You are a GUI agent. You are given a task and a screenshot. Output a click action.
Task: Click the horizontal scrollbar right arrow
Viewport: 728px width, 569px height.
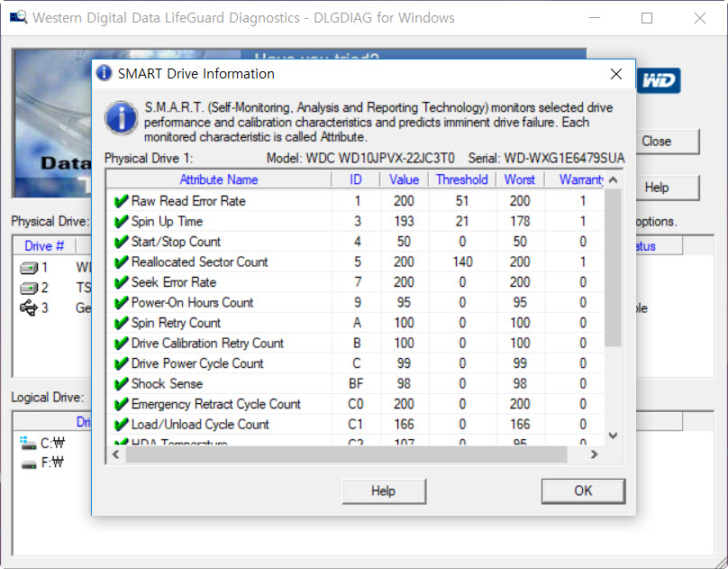pyautogui.click(x=595, y=454)
